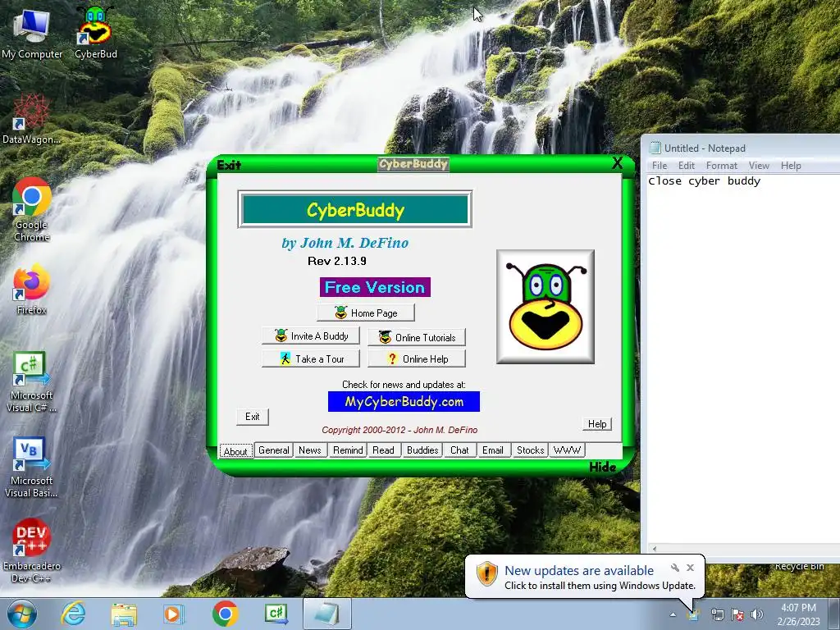Screen dimensions: 840x630
Task: Select Embarcadero Dev-C++ desktop shortcut
Action: 31,550
